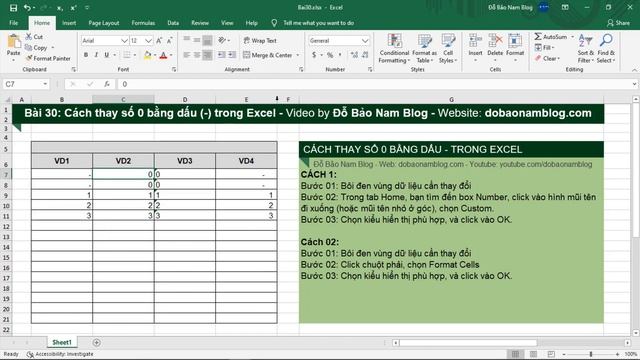
Task: Toggle Underline formatting
Action: 107,55
